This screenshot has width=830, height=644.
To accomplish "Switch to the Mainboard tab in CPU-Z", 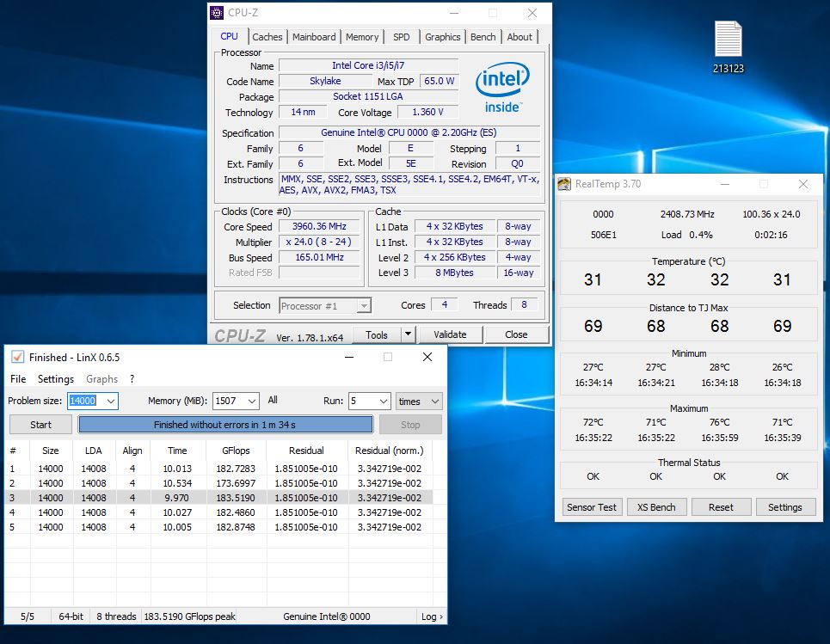I will tap(314, 37).
